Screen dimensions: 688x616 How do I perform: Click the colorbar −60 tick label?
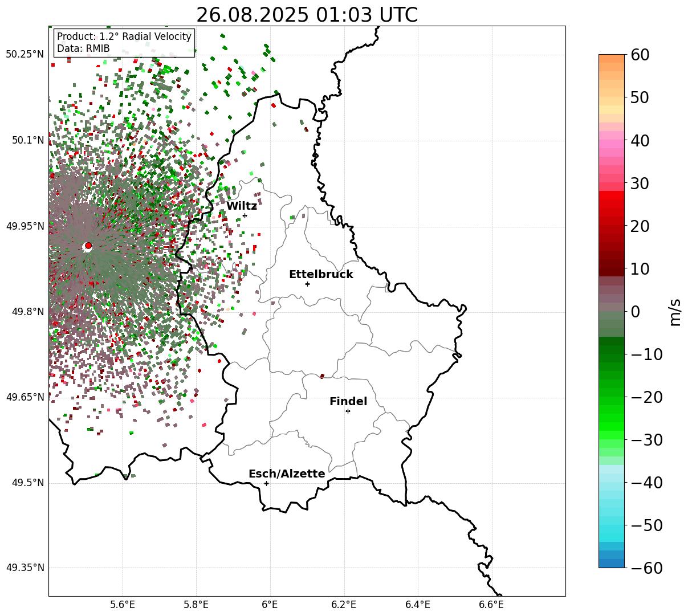pos(647,568)
